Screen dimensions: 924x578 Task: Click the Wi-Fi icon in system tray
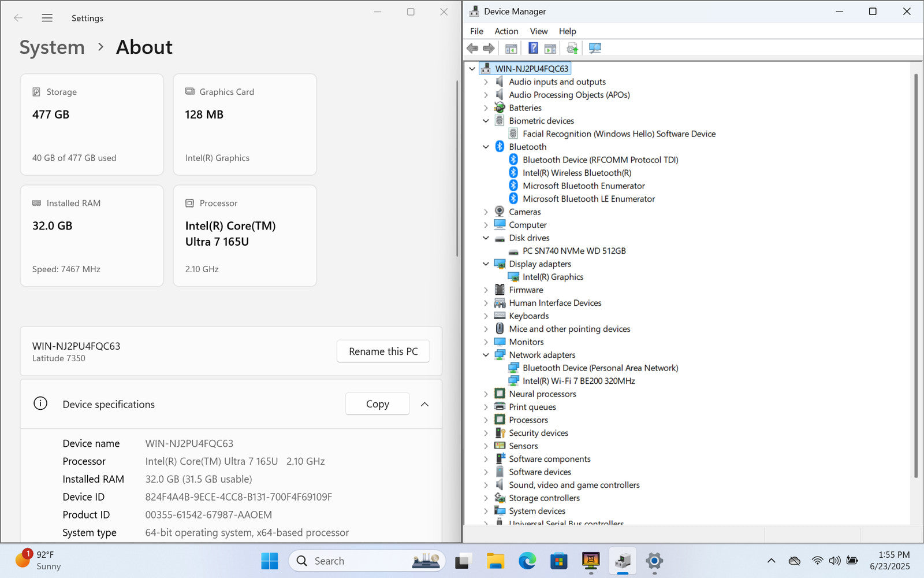pyautogui.click(x=817, y=561)
